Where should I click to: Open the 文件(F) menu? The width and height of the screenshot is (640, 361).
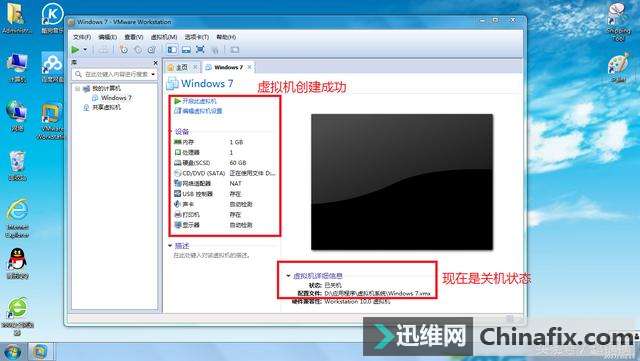[82, 37]
